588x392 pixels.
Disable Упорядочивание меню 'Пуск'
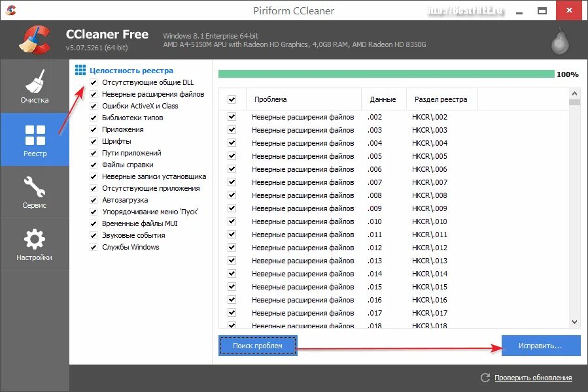(94, 212)
